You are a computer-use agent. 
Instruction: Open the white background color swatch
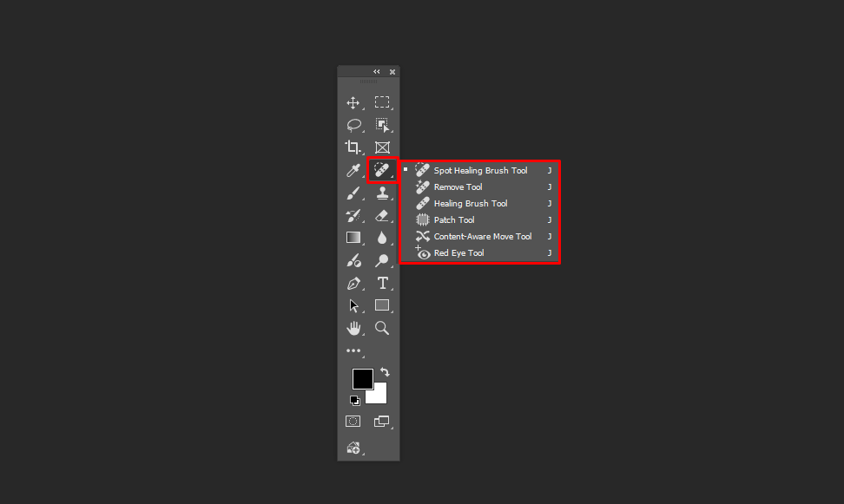[379, 396]
